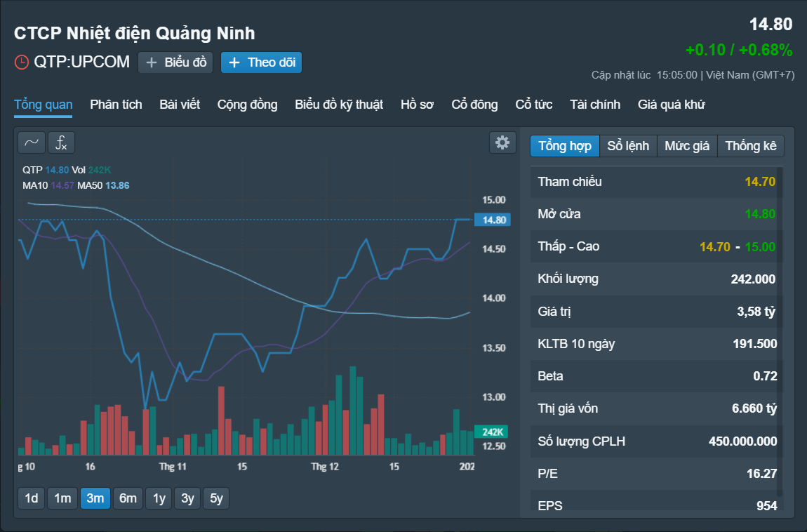Click KLTB 10 ngày value 191.500
Viewport: 807px width, 532px height.
754,344
